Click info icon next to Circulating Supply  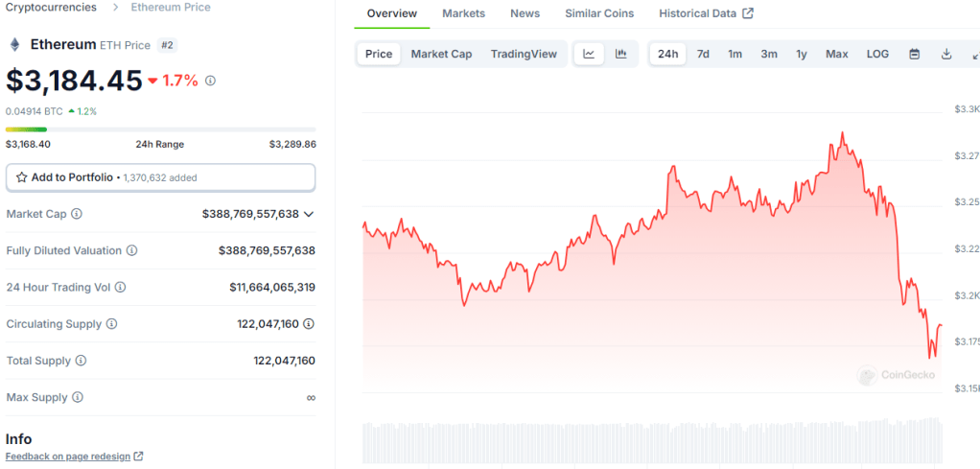[111, 324]
